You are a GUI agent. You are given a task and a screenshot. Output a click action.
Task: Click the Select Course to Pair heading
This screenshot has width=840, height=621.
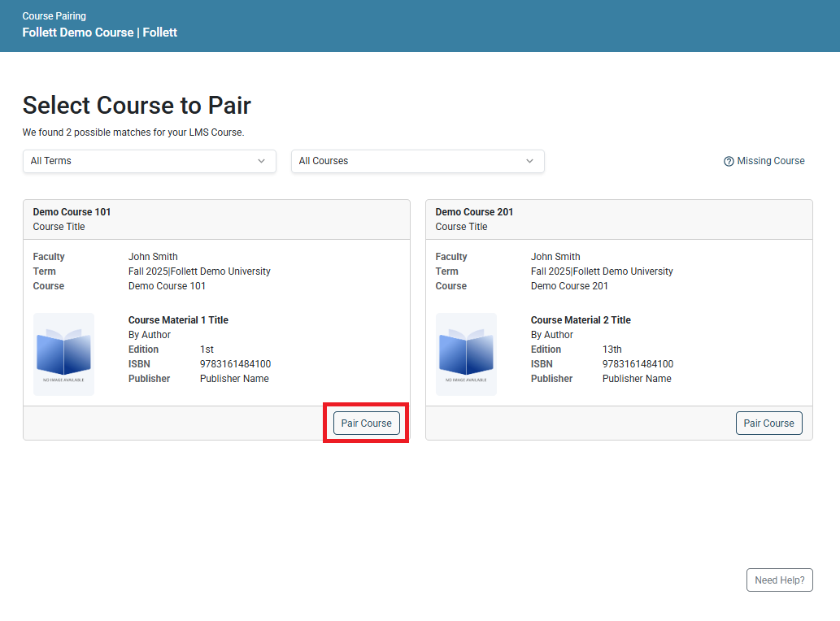pos(137,105)
